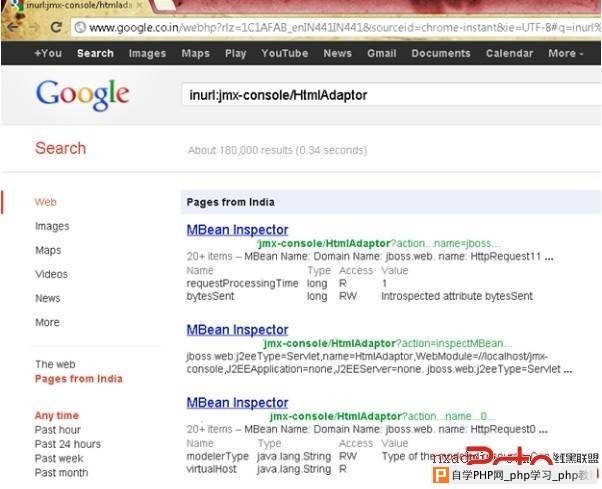Open the +You link in top bar
Viewport: 602px width, 489px height.
[48, 53]
